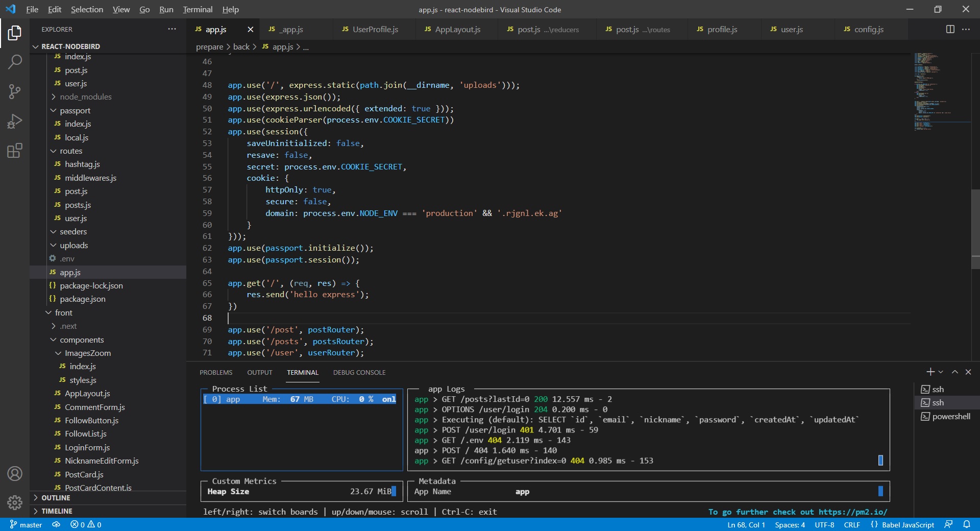
Task: Open the Extensions view
Action: (x=15, y=151)
